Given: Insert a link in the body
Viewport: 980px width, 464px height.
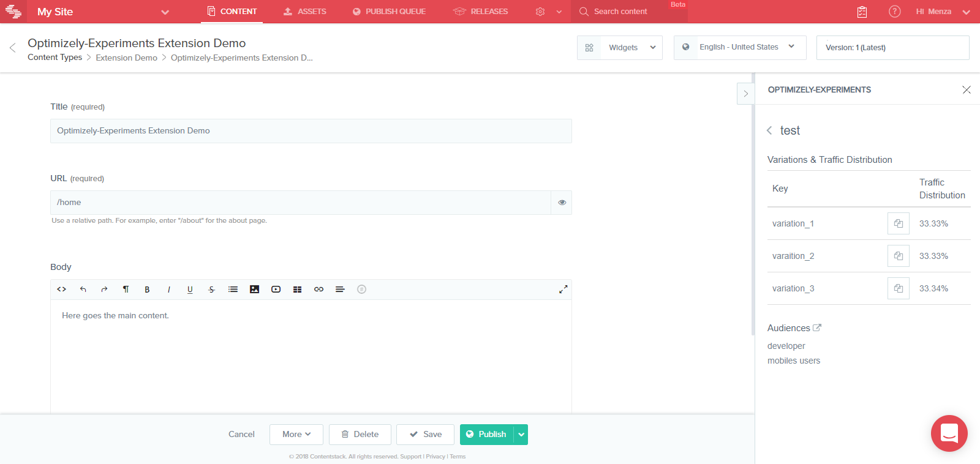Looking at the screenshot, I should coord(318,290).
